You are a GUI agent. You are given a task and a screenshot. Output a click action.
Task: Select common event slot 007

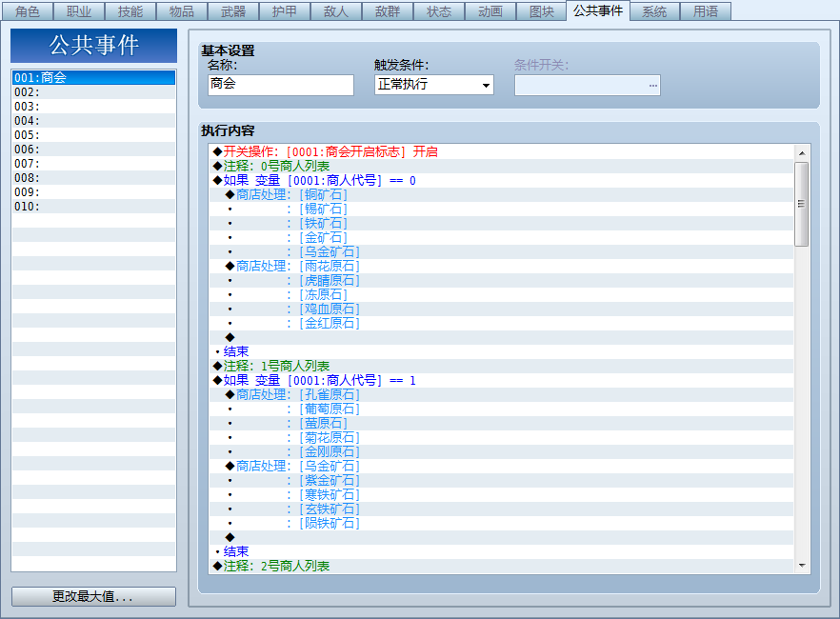93,163
